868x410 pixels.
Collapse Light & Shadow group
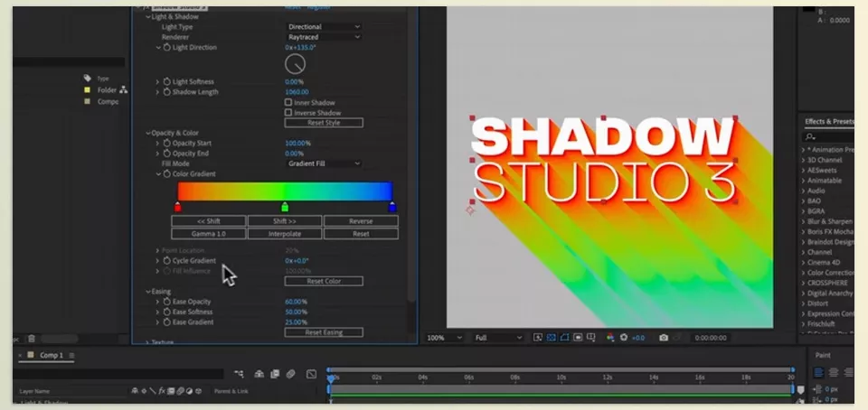click(x=148, y=16)
